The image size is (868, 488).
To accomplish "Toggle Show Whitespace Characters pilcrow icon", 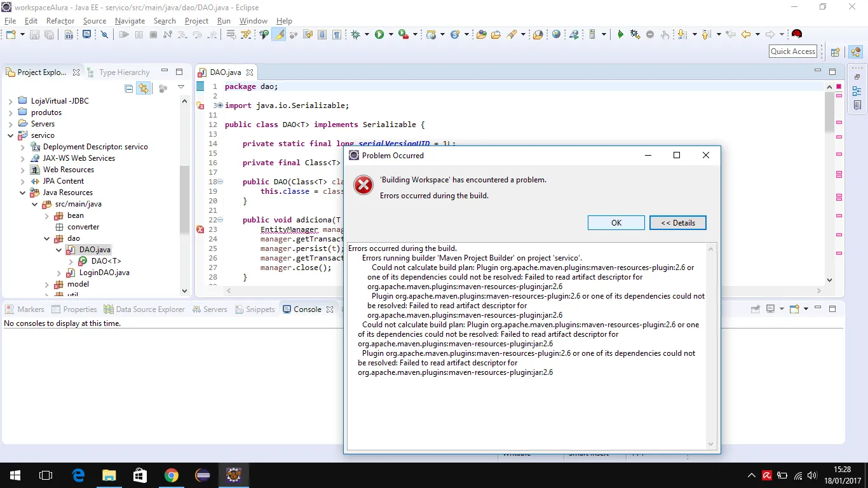I will (x=337, y=35).
